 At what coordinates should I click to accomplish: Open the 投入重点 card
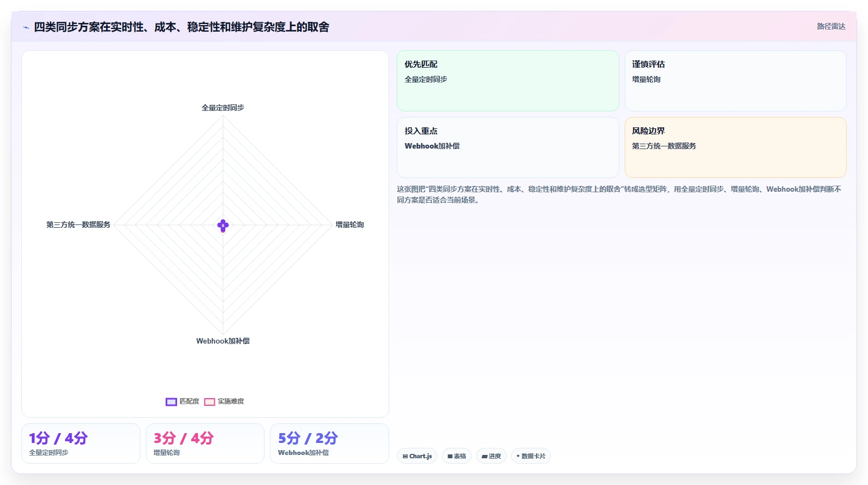click(508, 147)
